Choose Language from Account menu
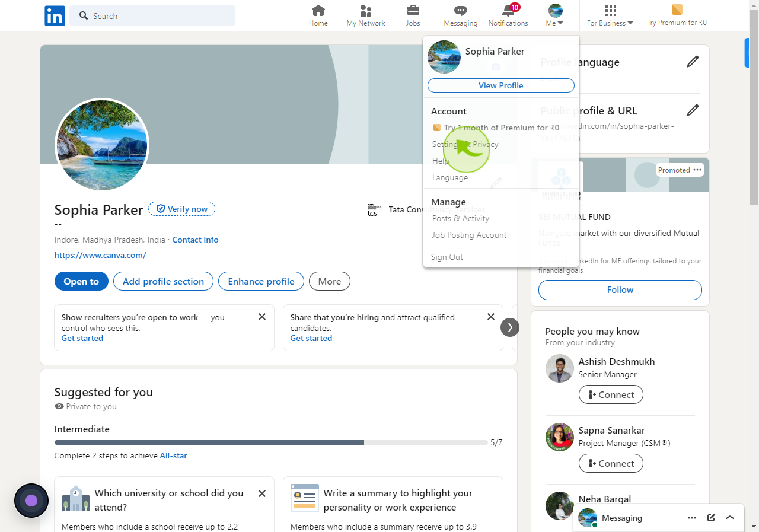The image size is (759, 532). (x=450, y=177)
